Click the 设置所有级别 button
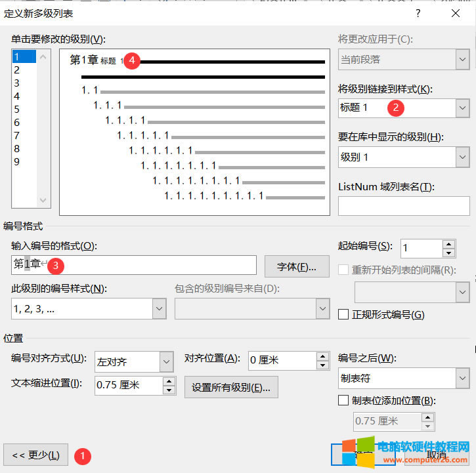 tap(231, 387)
